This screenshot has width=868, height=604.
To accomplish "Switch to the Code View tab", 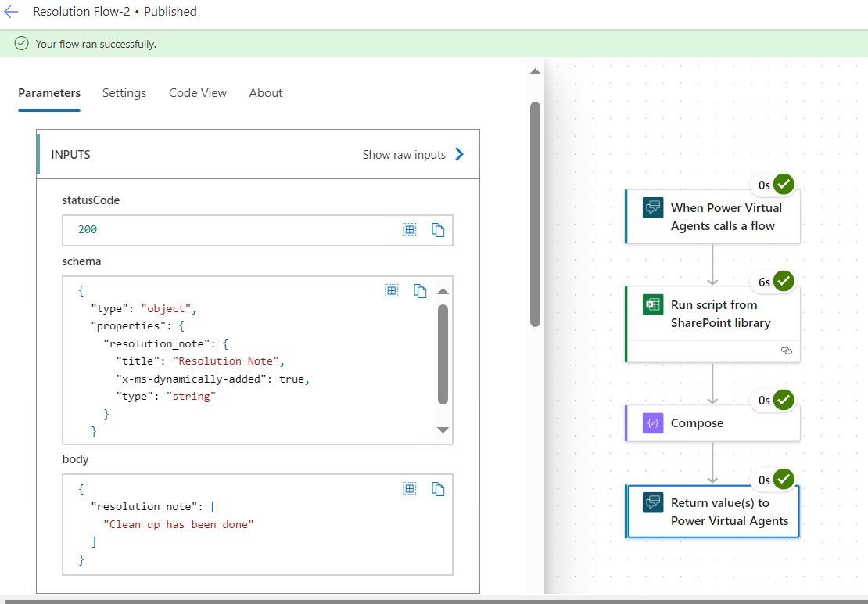I will point(197,92).
